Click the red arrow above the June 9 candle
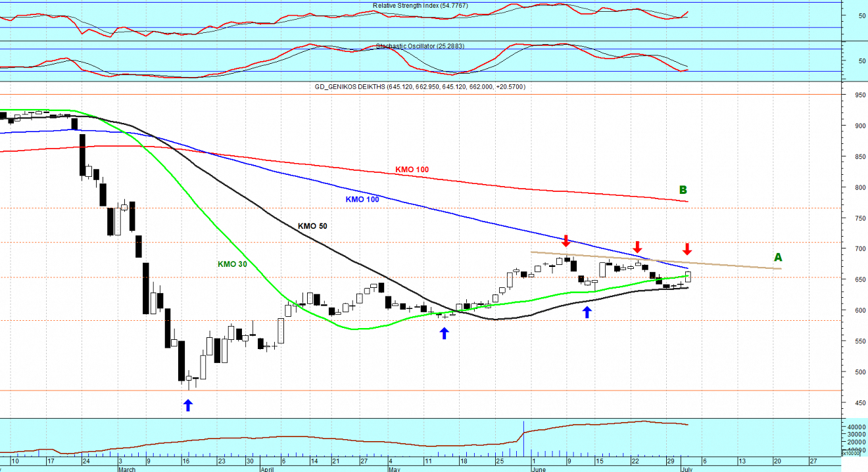Screen dimensions: 868x472 [566, 241]
